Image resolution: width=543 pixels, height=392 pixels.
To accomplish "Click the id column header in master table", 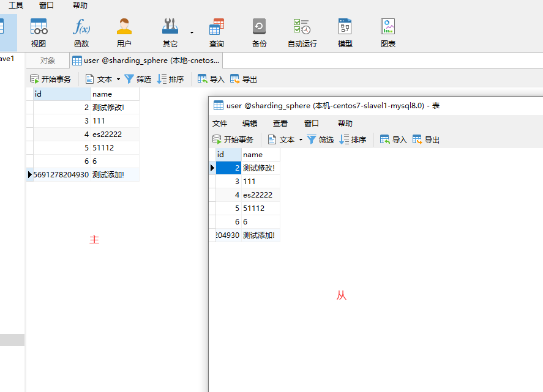I will pos(62,94).
